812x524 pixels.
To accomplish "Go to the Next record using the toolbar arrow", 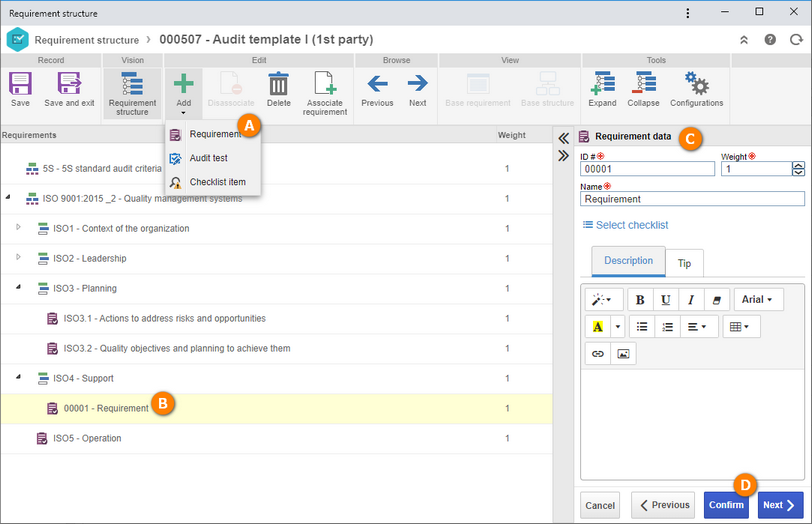I will [417, 83].
